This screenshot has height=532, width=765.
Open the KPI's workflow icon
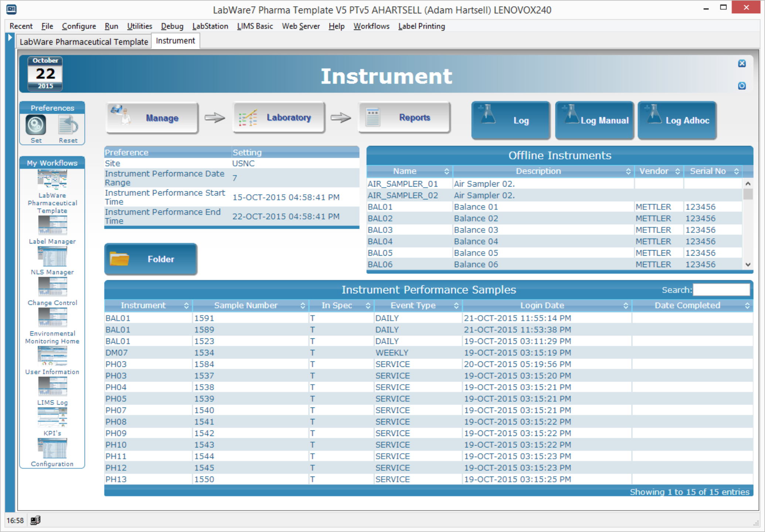pyautogui.click(x=52, y=417)
